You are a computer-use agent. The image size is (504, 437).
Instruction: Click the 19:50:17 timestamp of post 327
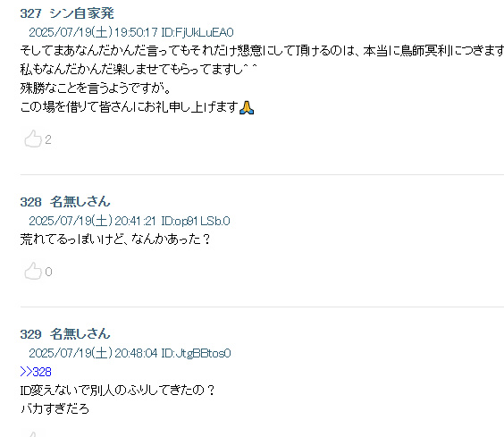136,32
